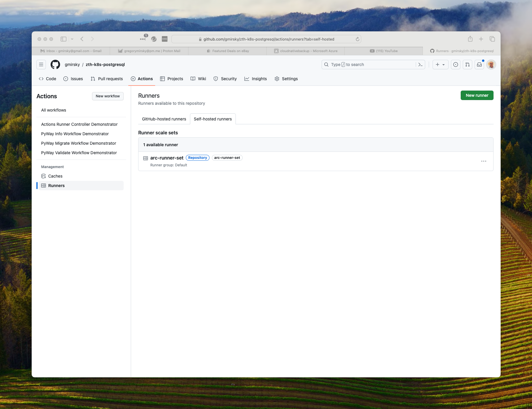Reload the page with the refresh icon
532x409 pixels.
tap(357, 39)
